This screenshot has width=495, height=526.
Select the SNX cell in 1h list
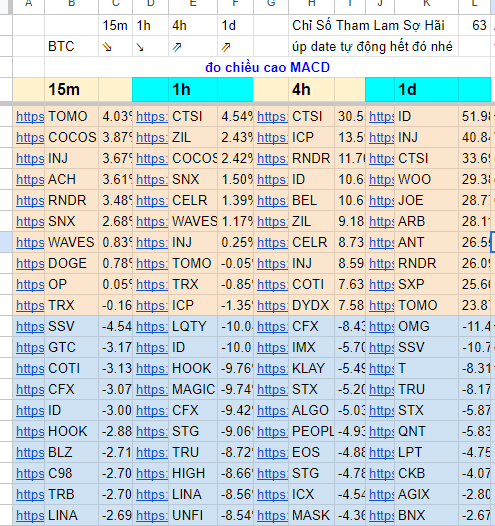(x=193, y=179)
